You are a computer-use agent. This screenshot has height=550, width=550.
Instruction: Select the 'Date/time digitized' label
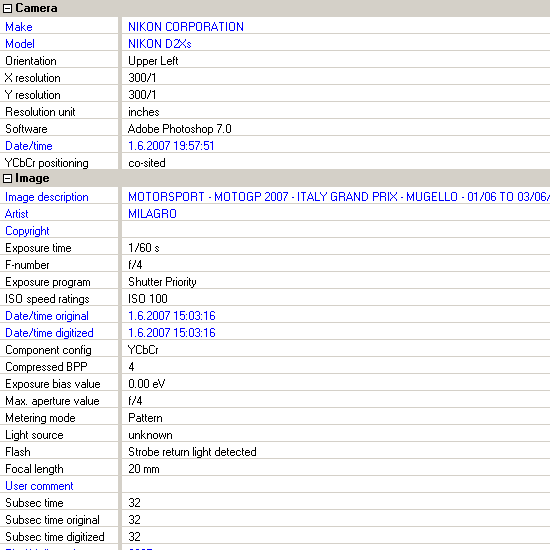pyautogui.click(x=49, y=333)
